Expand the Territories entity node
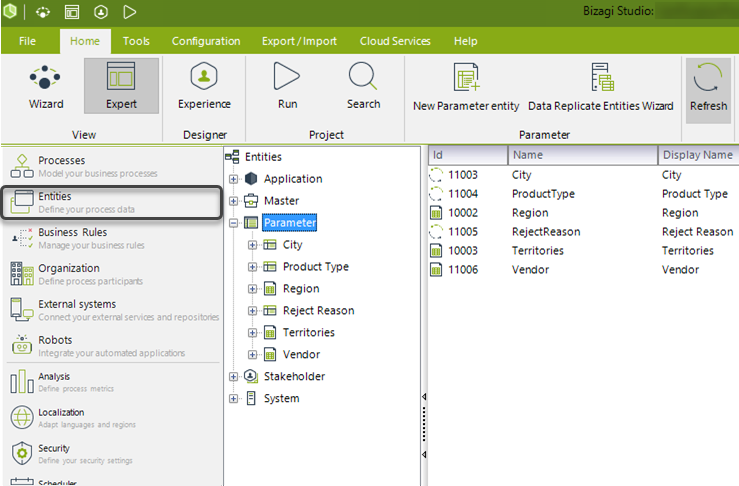739x486 pixels. 253,333
